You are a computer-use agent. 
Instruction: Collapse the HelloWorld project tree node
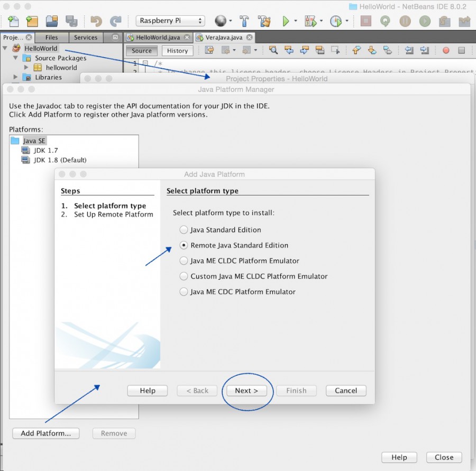tap(5, 48)
